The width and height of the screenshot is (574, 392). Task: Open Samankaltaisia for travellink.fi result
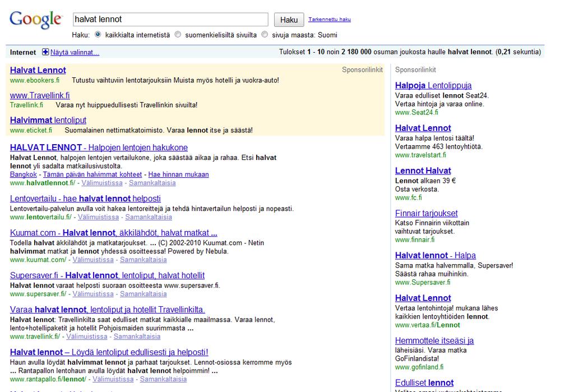pos(137,336)
